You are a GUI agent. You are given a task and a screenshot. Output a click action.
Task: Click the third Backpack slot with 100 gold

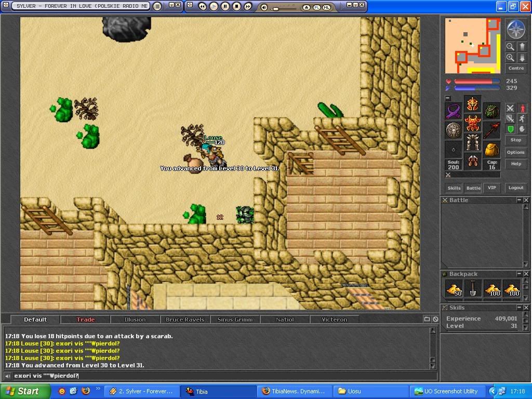[x=493, y=289]
